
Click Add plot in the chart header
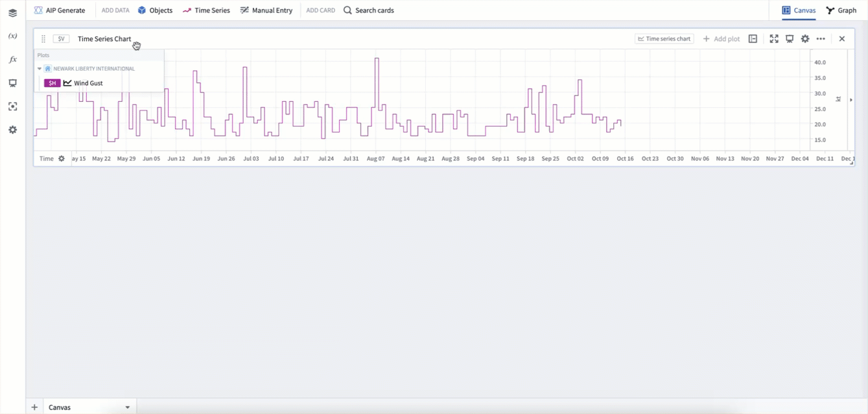pyautogui.click(x=721, y=39)
